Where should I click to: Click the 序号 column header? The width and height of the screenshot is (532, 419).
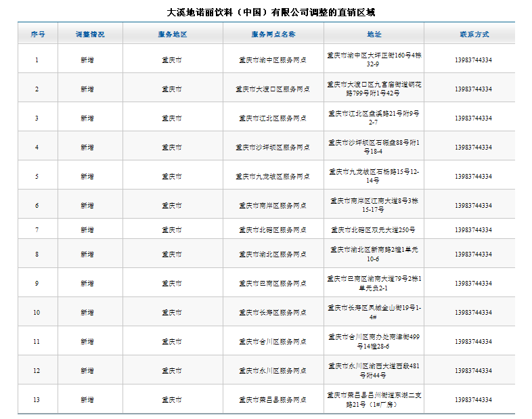point(37,34)
